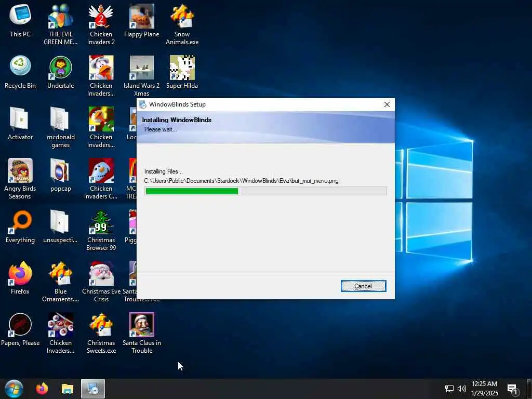Viewport: 532px width, 399px height.
Task: Select the Flappy Plane shortcut
Action: (141, 21)
